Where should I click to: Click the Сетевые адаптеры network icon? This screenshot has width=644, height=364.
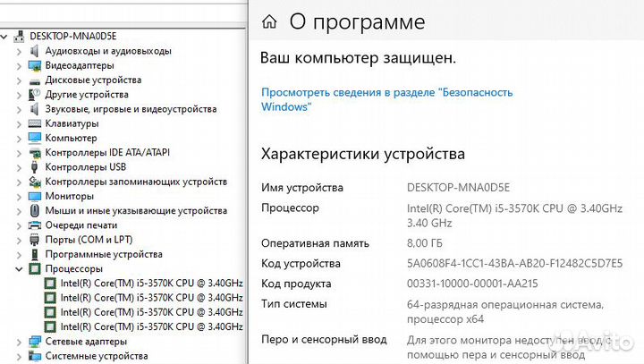coord(35,342)
